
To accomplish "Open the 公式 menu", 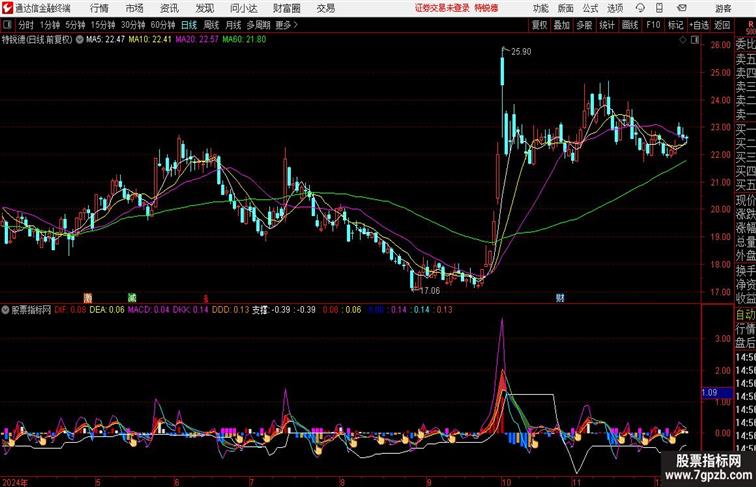I will 590,8.
